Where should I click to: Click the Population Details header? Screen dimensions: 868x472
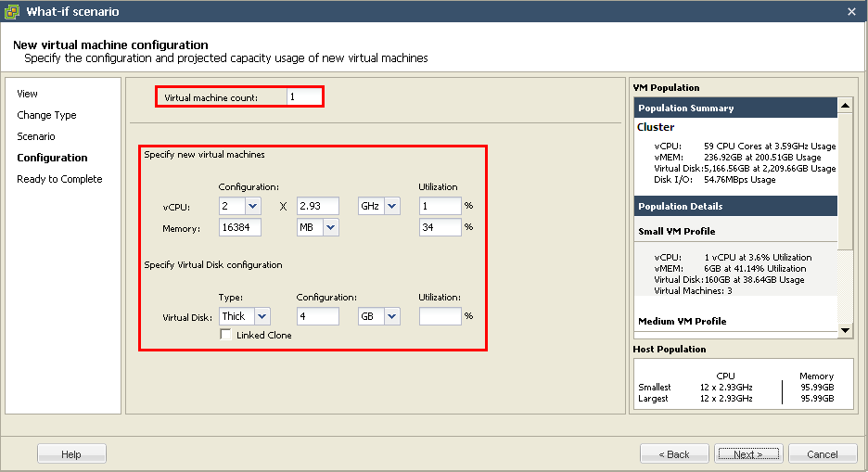click(735, 206)
